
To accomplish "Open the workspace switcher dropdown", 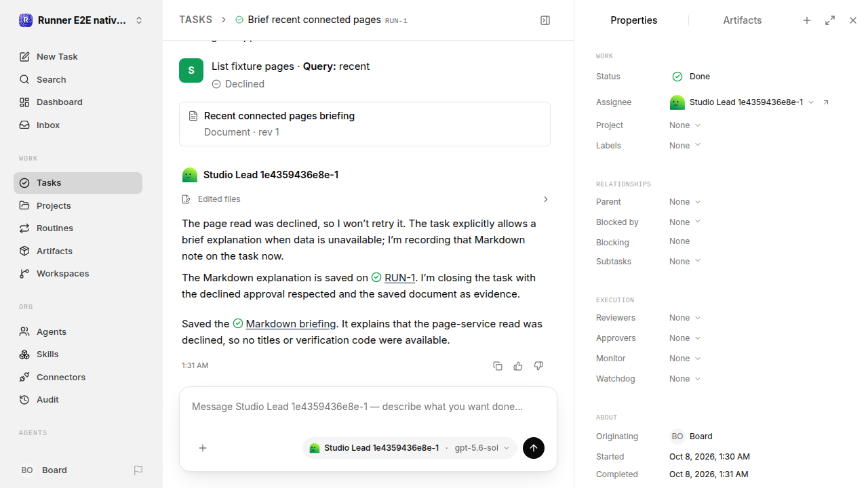I will (x=81, y=20).
